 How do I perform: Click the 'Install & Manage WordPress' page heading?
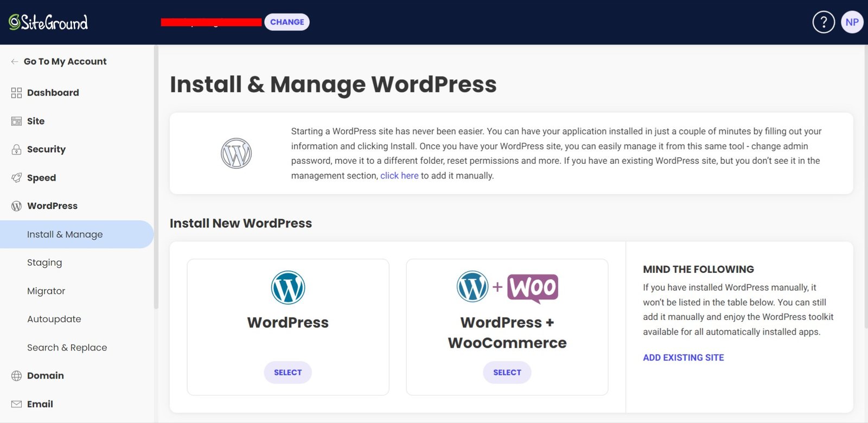pos(333,85)
